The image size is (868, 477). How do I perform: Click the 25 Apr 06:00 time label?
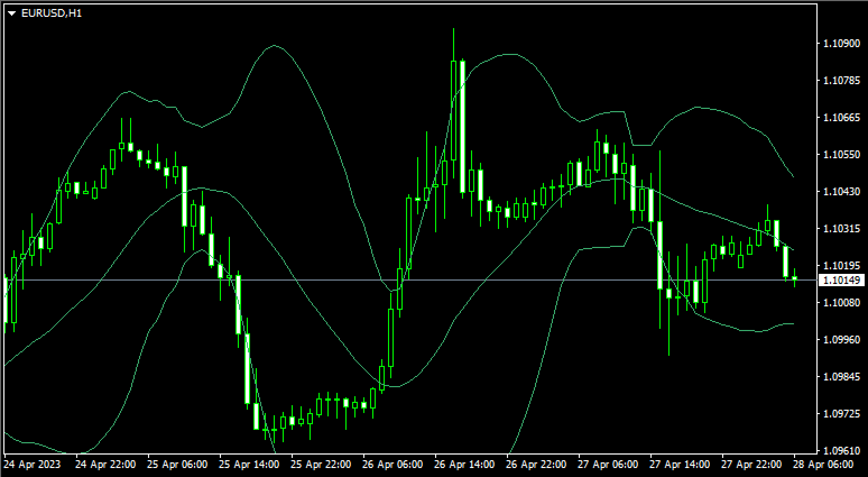177,465
